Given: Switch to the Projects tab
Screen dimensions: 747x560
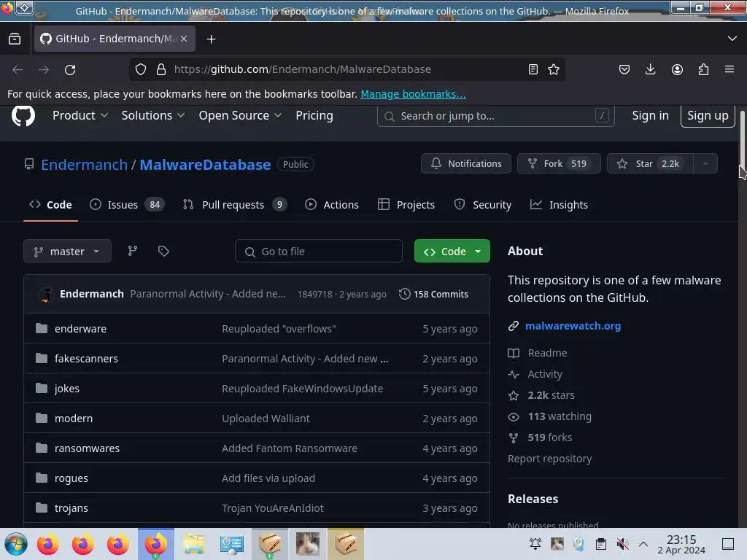Looking at the screenshot, I should [406, 205].
